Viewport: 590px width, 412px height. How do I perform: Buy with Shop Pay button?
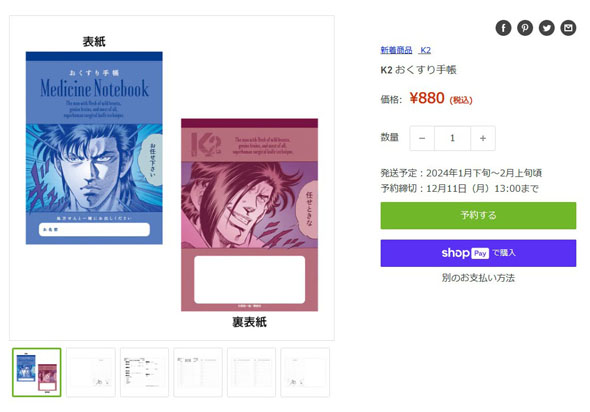(478, 253)
